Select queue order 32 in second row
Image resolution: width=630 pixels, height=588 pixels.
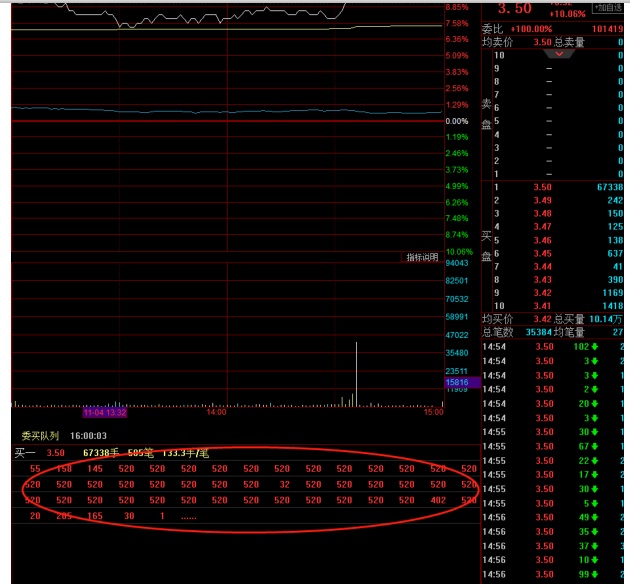tap(284, 484)
